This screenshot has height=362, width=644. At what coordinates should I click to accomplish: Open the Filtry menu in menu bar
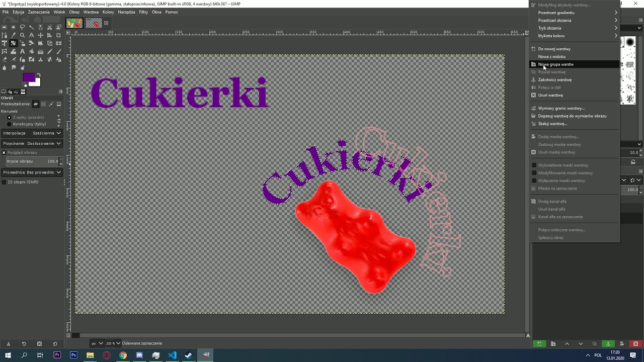pos(143,12)
